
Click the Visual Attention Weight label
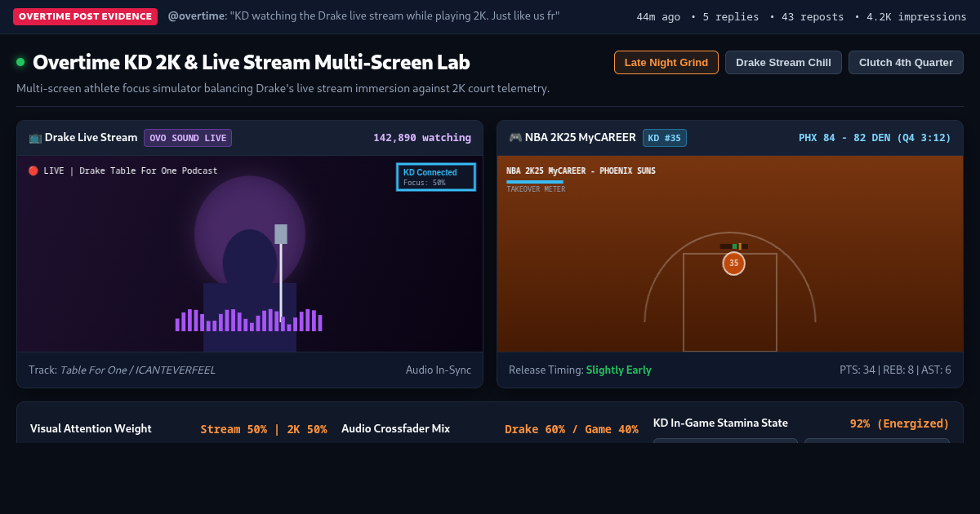[91, 428]
